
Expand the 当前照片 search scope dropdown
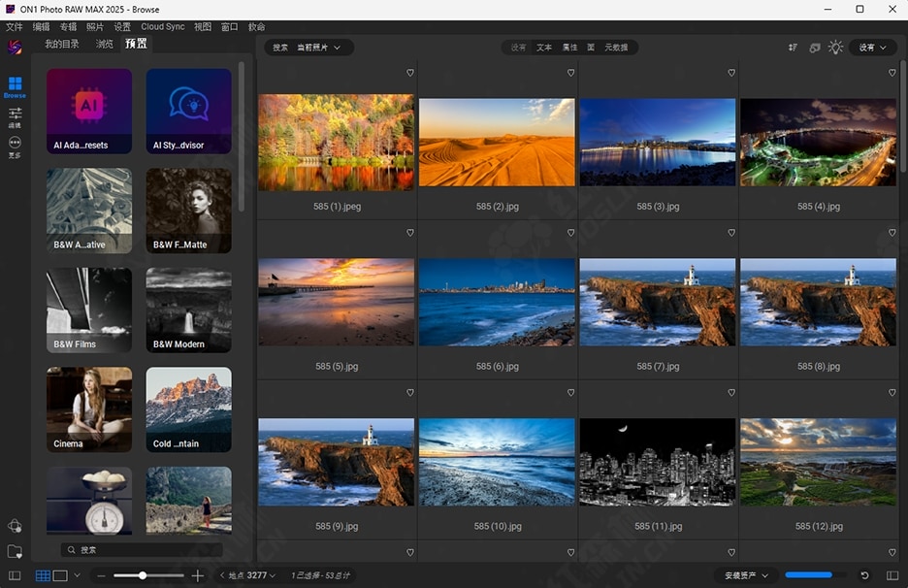[318, 48]
